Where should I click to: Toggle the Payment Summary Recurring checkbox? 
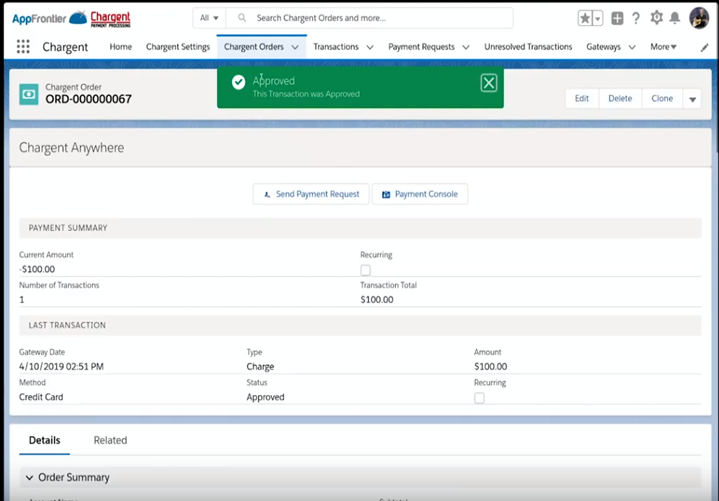tap(365, 270)
